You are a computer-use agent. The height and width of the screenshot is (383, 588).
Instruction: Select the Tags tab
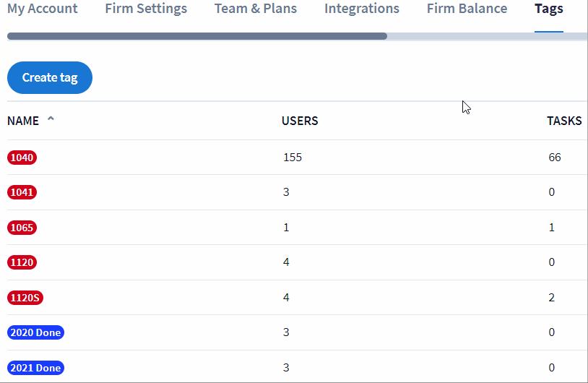point(548,9)
